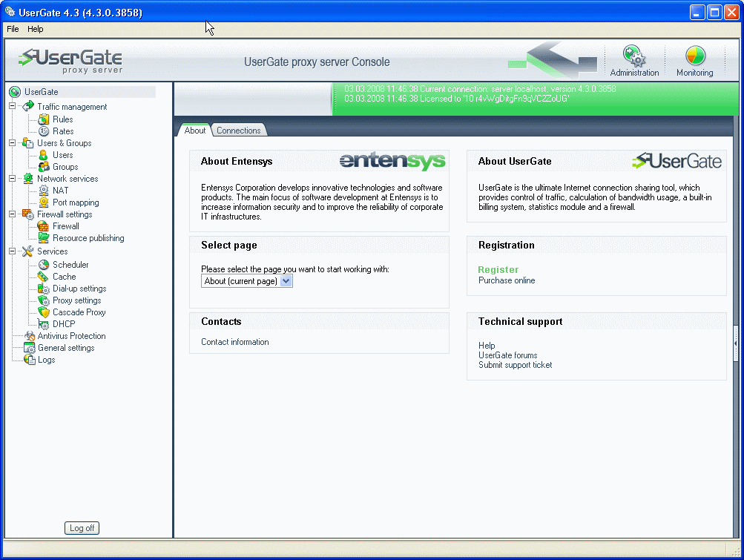Screen dimensions: 744x560
Task: Click the Cache icon
Action: tap(44, 276)
